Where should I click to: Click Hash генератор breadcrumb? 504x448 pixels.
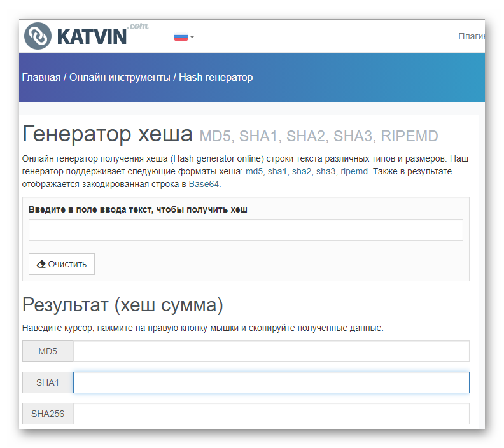pos(216,78)
